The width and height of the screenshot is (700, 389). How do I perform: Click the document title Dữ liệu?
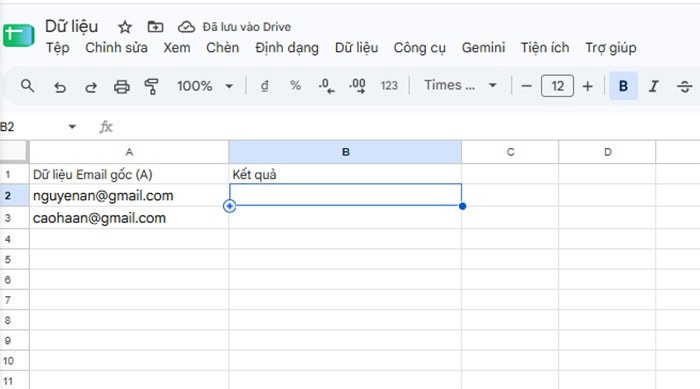(x=71, y=27)
